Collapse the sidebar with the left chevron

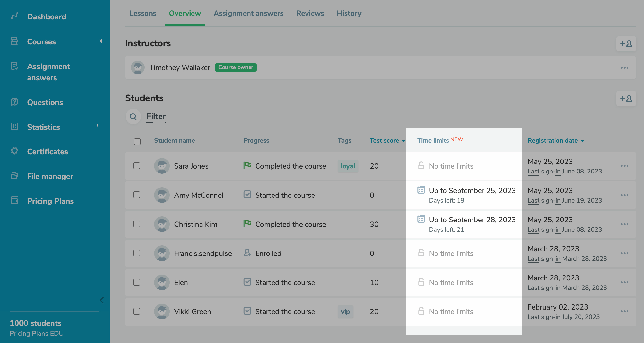point(102,300)
